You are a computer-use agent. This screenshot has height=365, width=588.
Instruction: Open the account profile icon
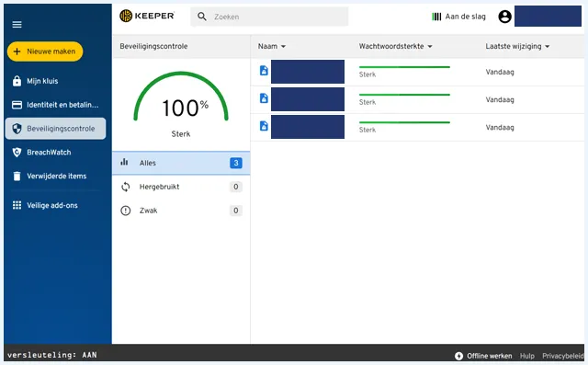click(x=504, y=17)
